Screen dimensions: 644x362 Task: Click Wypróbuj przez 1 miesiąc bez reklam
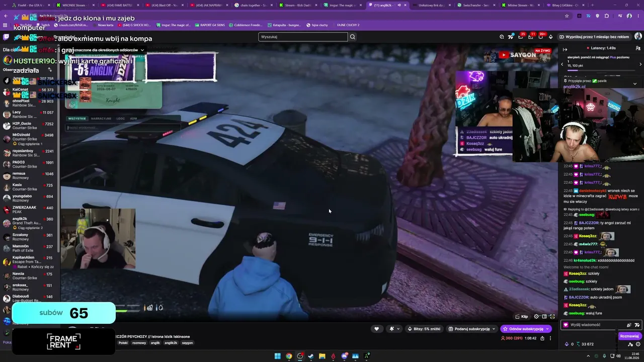[594, 37]
